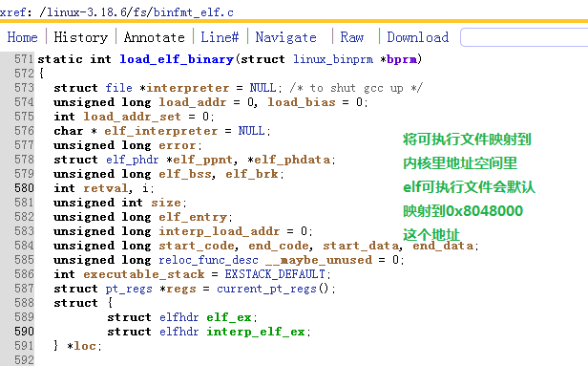Open the load_elf_binary function definition
This screenshot has width=588, height=366.
177,59
